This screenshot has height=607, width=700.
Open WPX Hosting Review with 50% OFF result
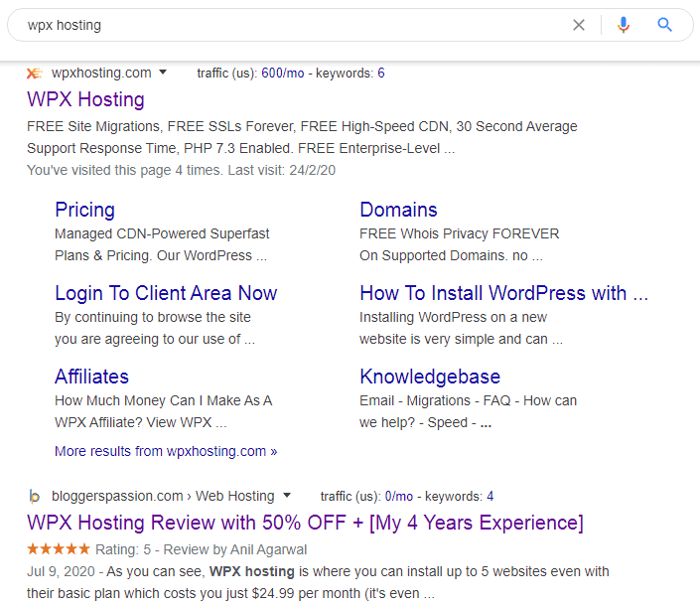click(305, 523)
